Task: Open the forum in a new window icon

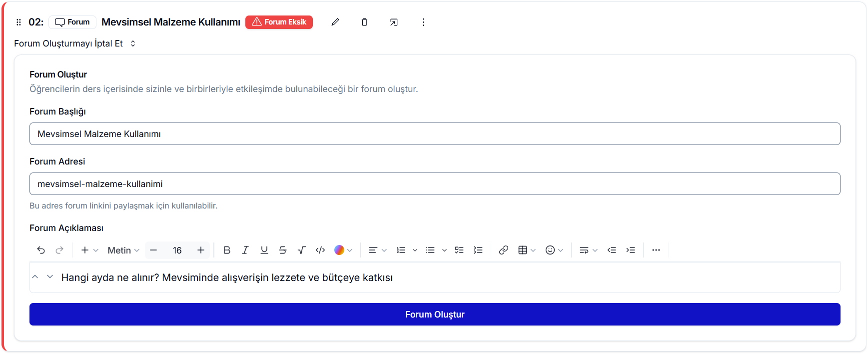Action: tap(394, 22)
